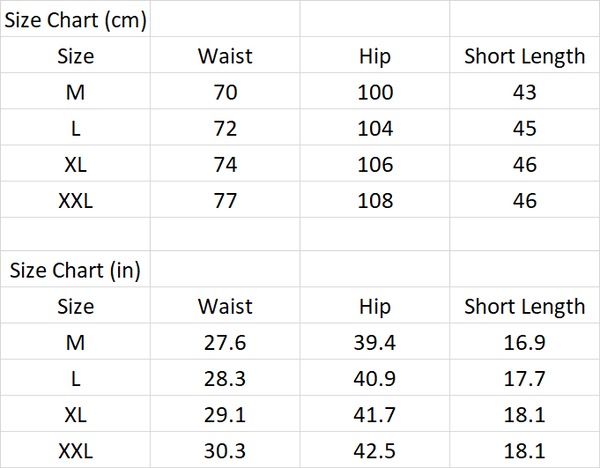This screenshot has width=600, height=468.
Task: Select the cell with waist value 77
Action: [x=225, y=199]
